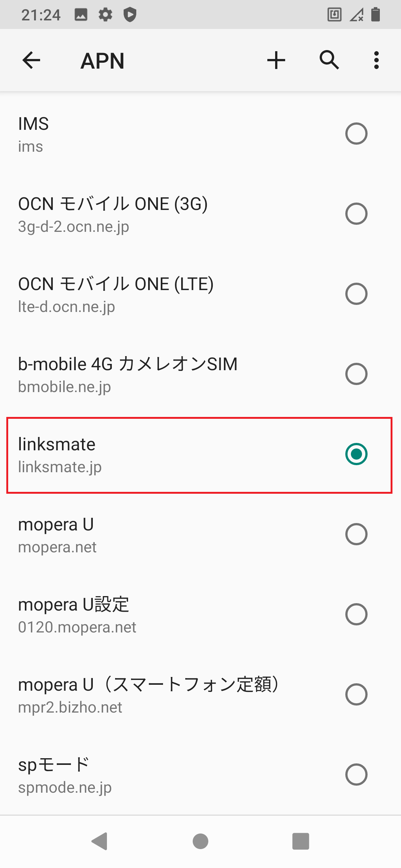Open OCN モバイル ONE (LTE) entry

(x=200, y=294)
